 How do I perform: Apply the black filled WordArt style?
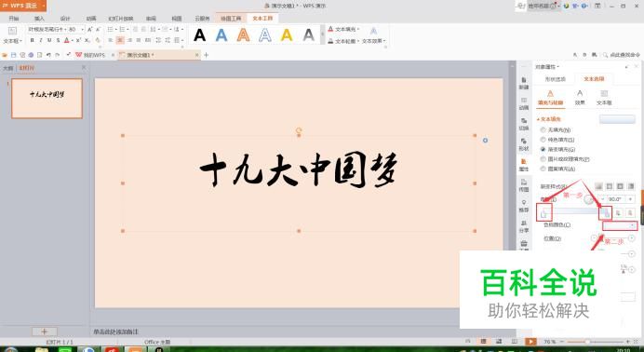[199, 34]
